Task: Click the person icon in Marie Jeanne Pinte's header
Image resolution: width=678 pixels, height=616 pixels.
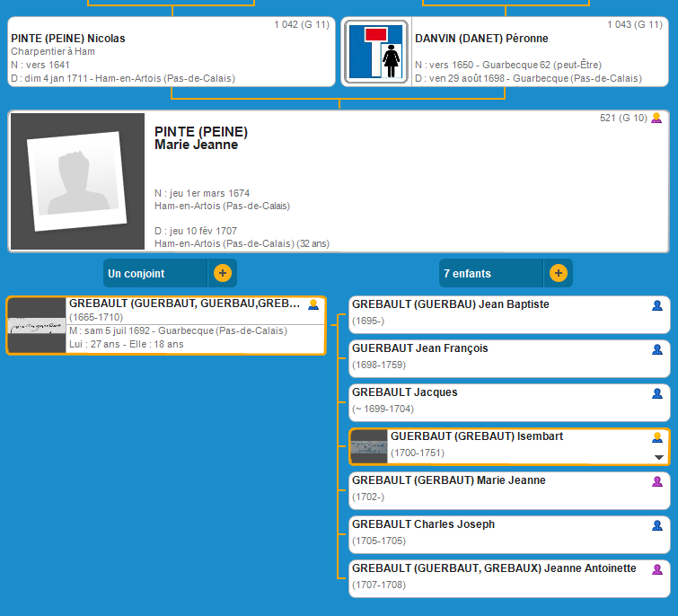Action: click(x=656, y=119)
